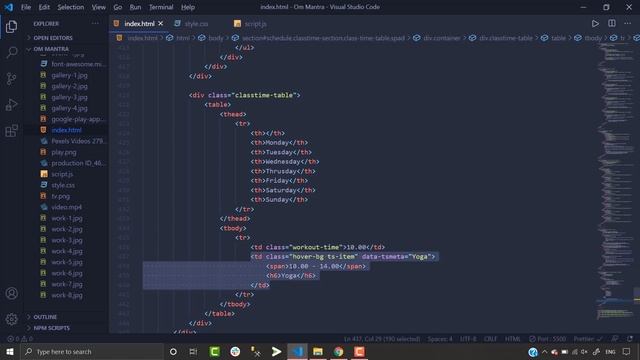Open the Manage gear icon
The image size is (640, 360).
(11, 319)
